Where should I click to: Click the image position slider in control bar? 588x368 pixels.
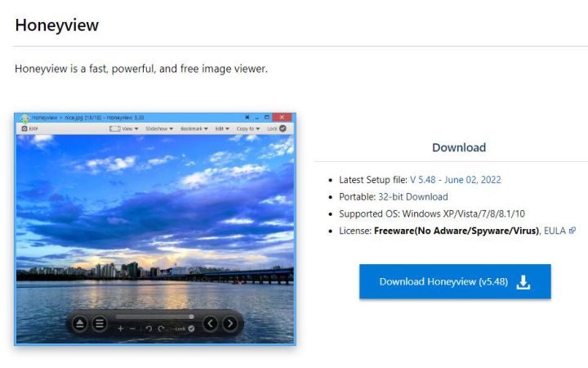click(x=154, y=316)
